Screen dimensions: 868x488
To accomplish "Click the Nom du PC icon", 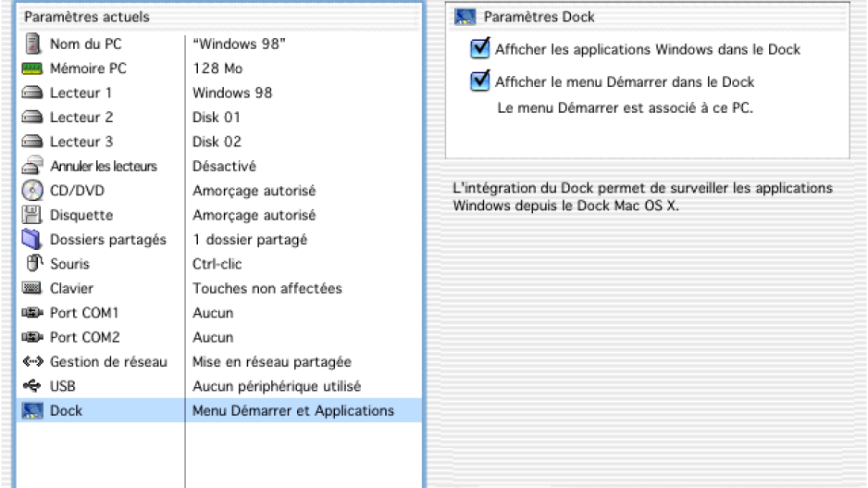I will [x=32, y=44].
